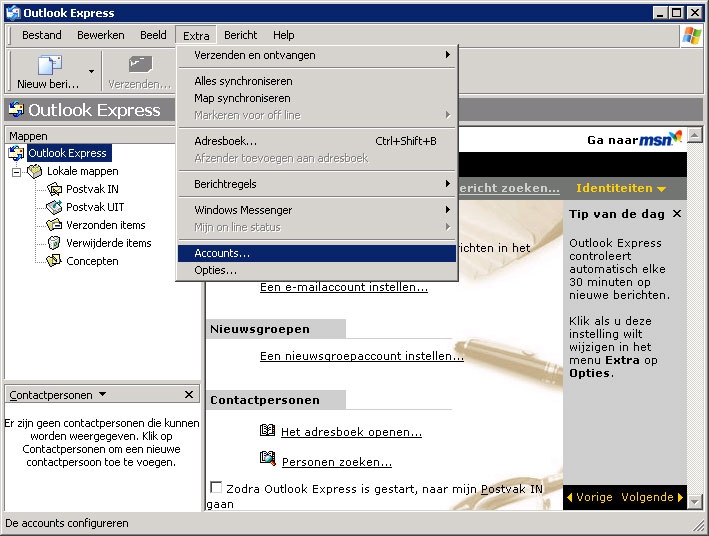Viewport: 709px width, 536px height.
Task: Open the Bericht menu
Action: [241, 35]
